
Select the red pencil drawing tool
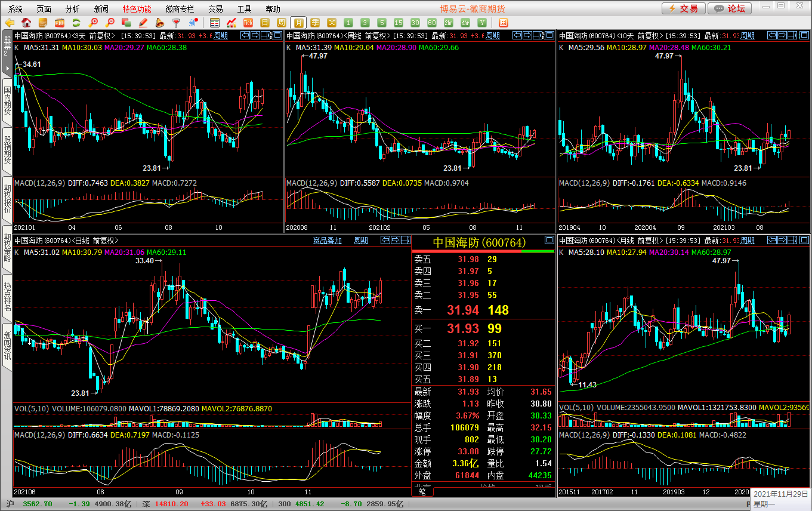[x=143, y=23]
